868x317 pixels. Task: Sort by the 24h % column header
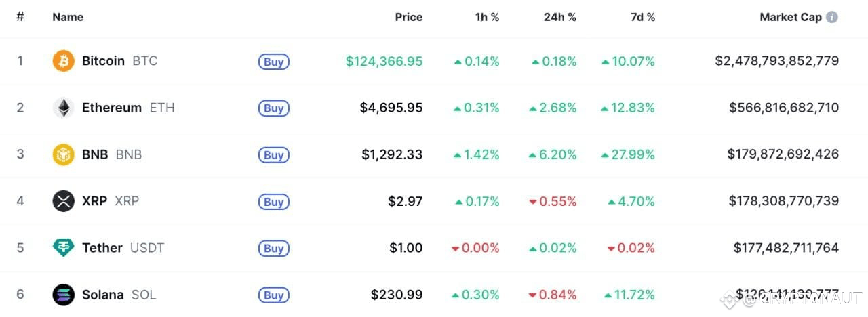coord(560,18)
